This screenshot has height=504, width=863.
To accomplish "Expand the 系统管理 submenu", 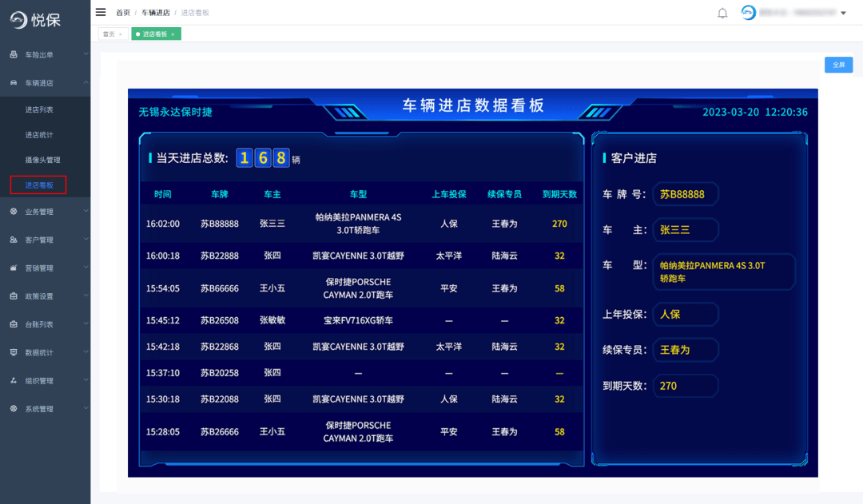I will [46, 408].
